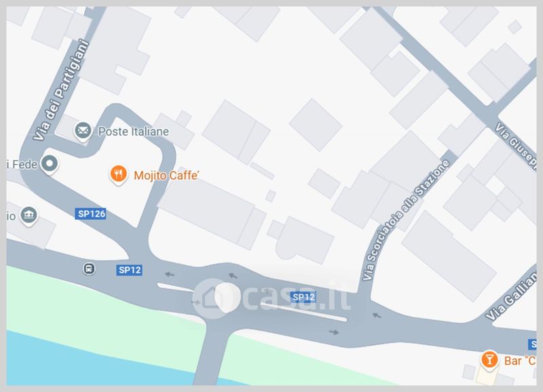Screen dimensions: 543x392
Task: Select the museum-style building marker at left
Action: (29, 216)
